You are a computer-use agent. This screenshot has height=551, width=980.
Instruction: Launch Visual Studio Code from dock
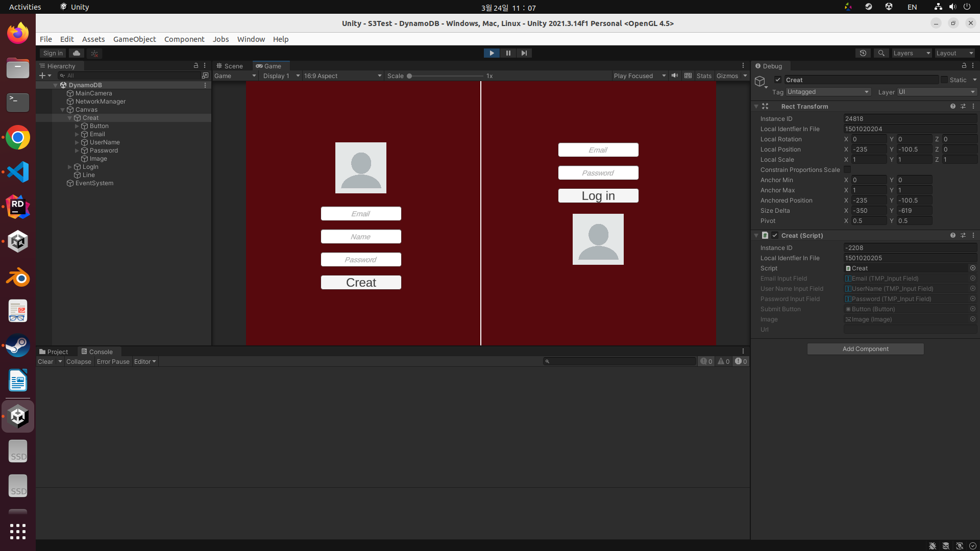18,172
